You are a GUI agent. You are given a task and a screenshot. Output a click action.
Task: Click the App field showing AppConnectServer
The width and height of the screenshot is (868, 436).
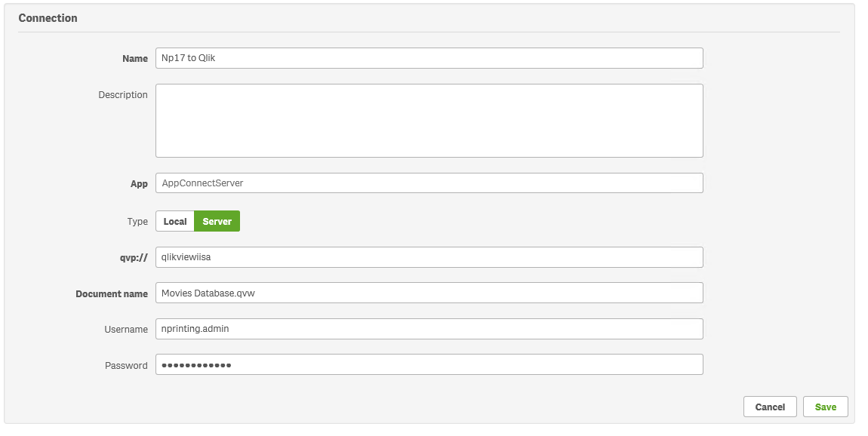tap(429, 183)
